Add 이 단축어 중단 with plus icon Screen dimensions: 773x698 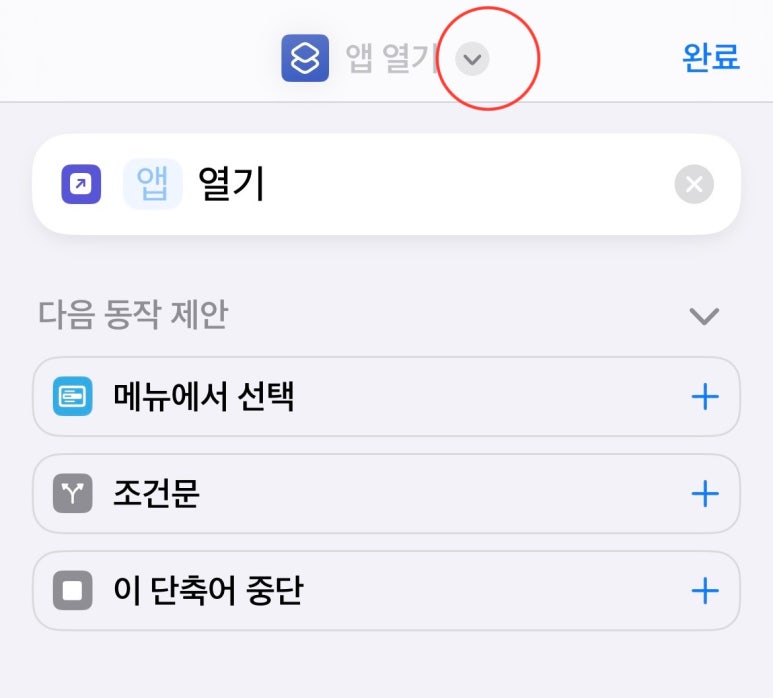[x=704, y=591]
